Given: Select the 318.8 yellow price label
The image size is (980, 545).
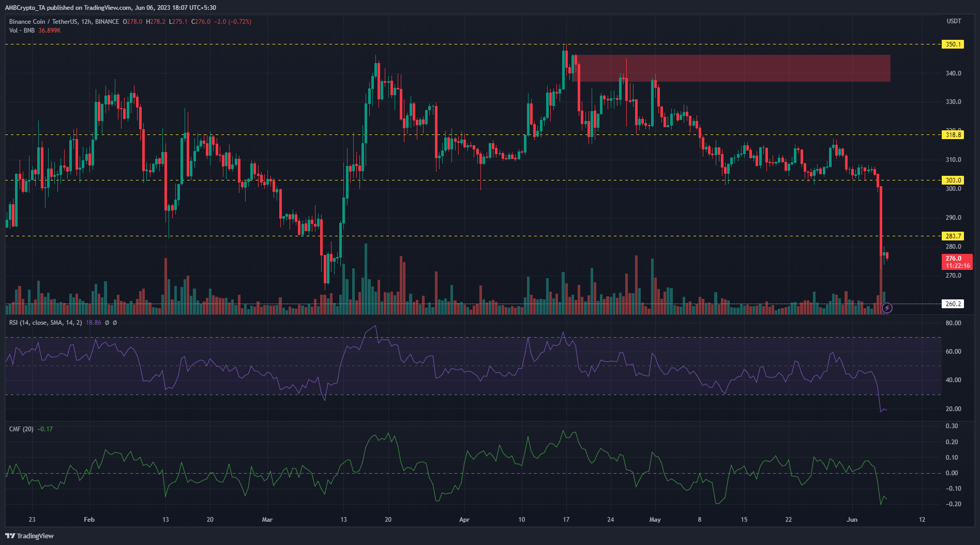Looking at the screenshot, I should click(x=953, y=135).
